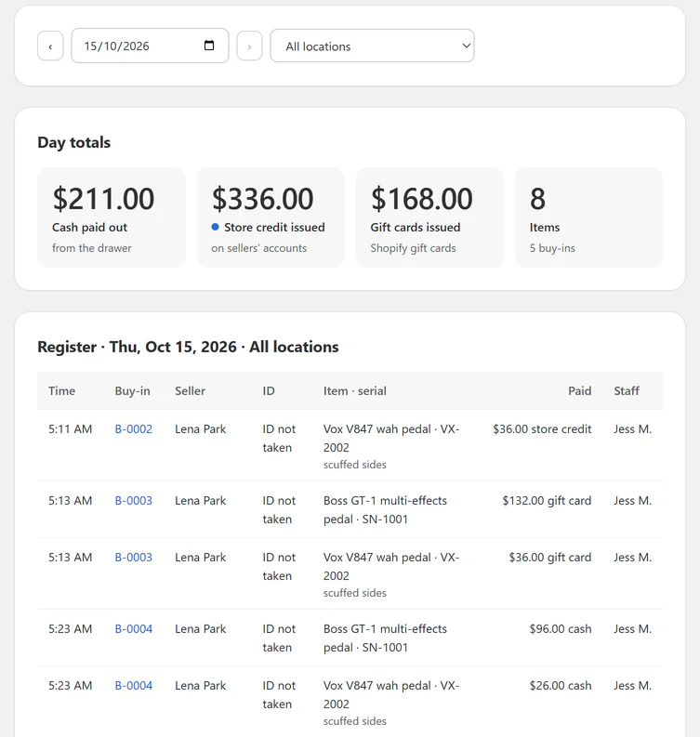Open B-0004 link in $96.00 cash row

click(134, 629)
